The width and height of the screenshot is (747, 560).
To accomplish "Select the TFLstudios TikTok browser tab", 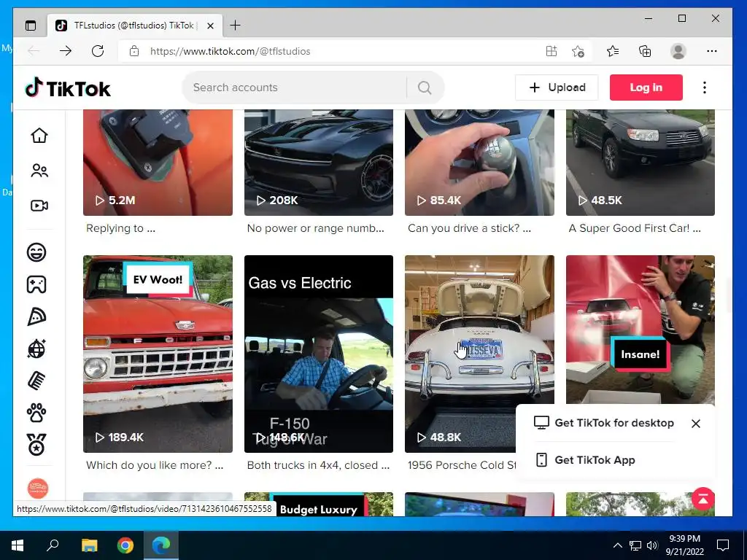I will pyautogui.click(x=135, y=26).
